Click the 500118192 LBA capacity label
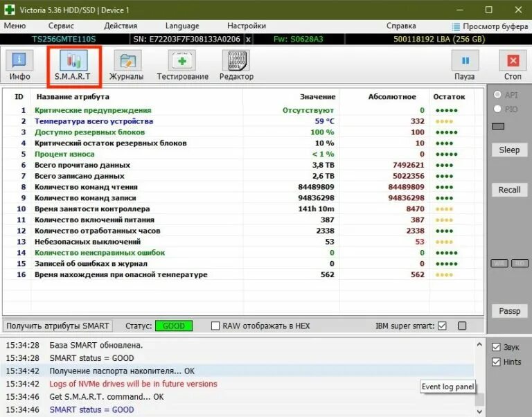532x417 pixels. [x=439, y=39]
